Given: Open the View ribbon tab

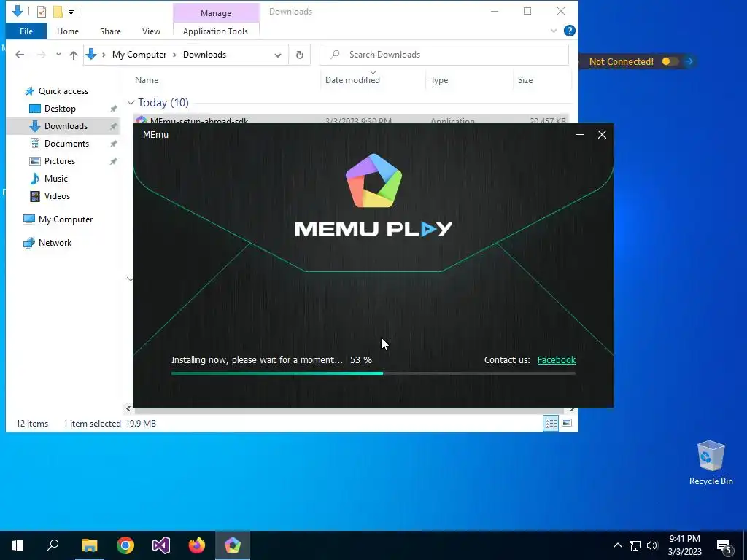Looking at the screenshot, I should (151, 31).
